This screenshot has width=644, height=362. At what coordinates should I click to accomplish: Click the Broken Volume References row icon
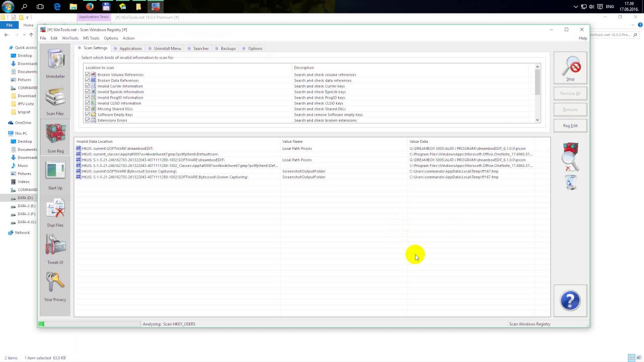[93, 74]
